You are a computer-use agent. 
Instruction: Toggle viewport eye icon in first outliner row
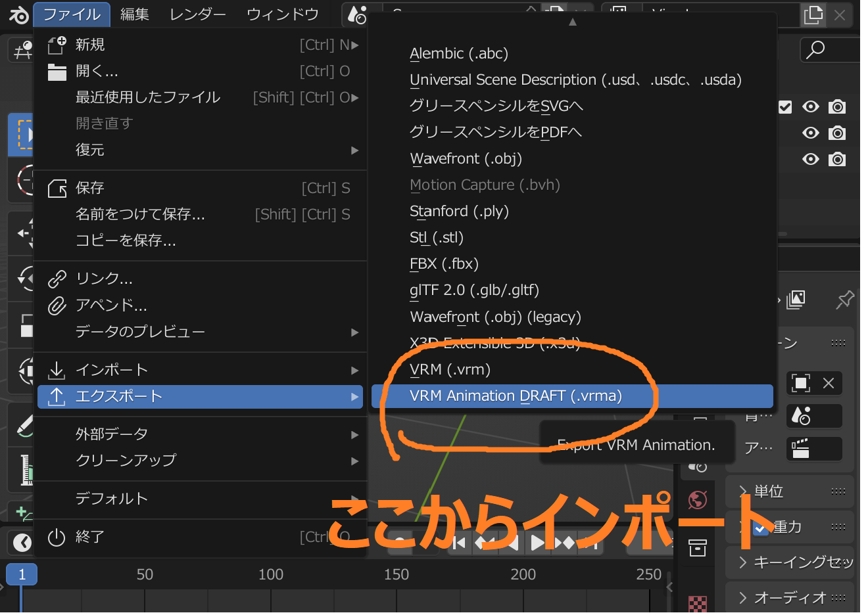811,106
